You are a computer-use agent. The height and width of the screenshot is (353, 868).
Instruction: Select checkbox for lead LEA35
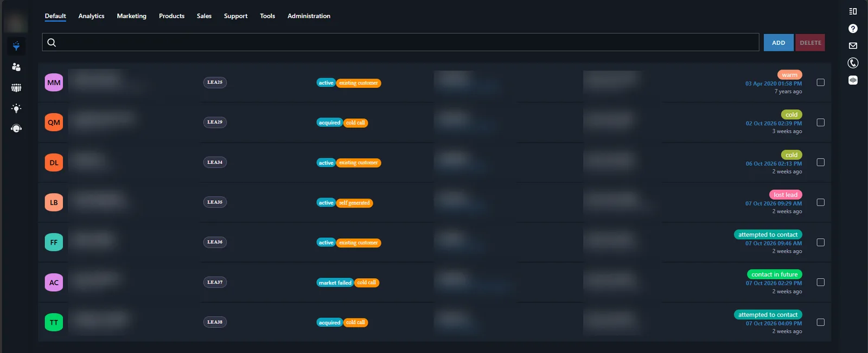[x=820, y=202]
